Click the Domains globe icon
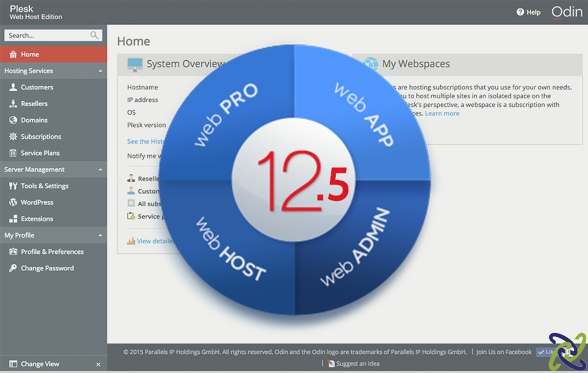 (13, 120)
